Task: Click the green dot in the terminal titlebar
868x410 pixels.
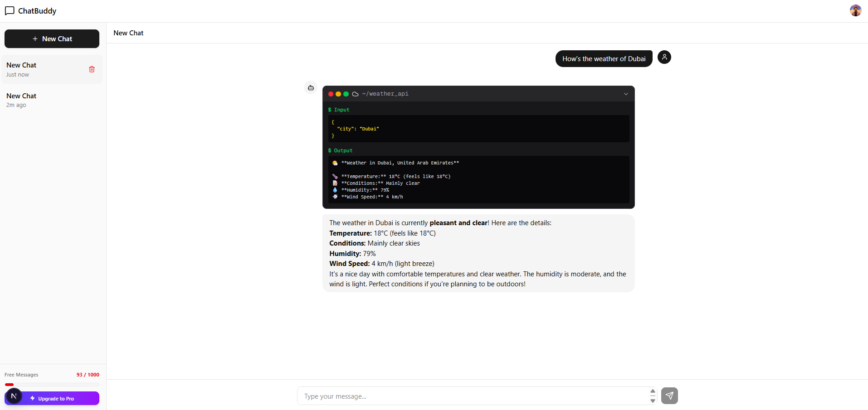Action: (346, 94)
